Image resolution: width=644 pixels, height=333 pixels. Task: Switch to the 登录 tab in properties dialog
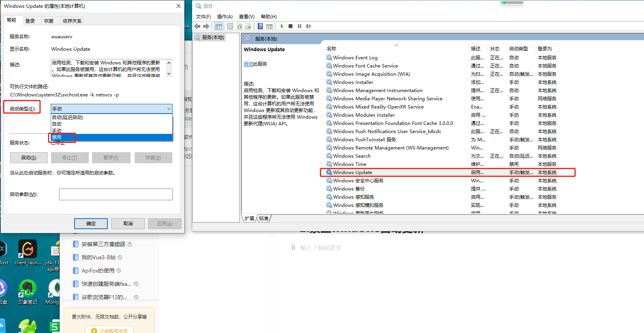[30, 21]
